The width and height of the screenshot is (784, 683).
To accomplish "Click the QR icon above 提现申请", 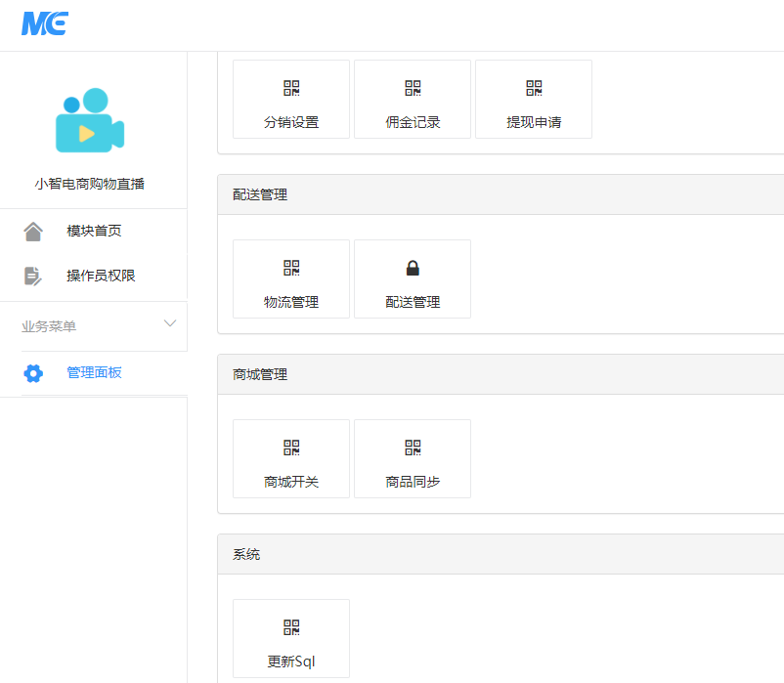I will (x=534, y=88).
